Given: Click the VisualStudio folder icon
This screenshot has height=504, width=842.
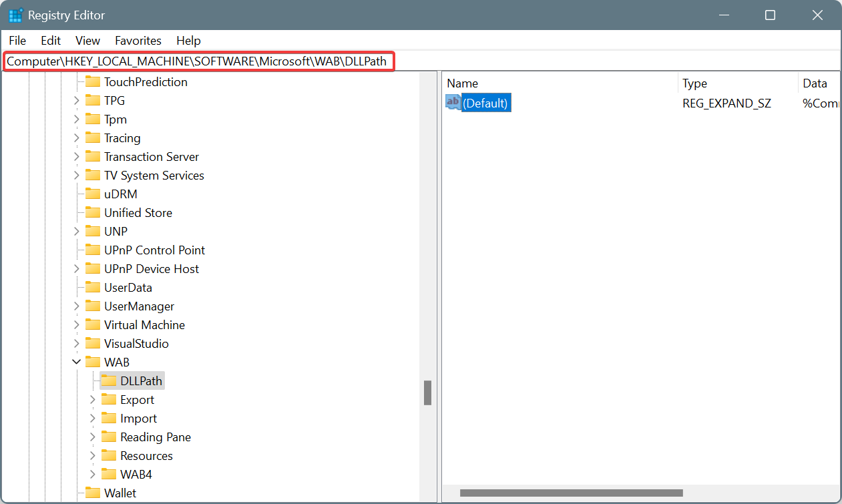Looking at the screenshot, I should tap(93, 344).
